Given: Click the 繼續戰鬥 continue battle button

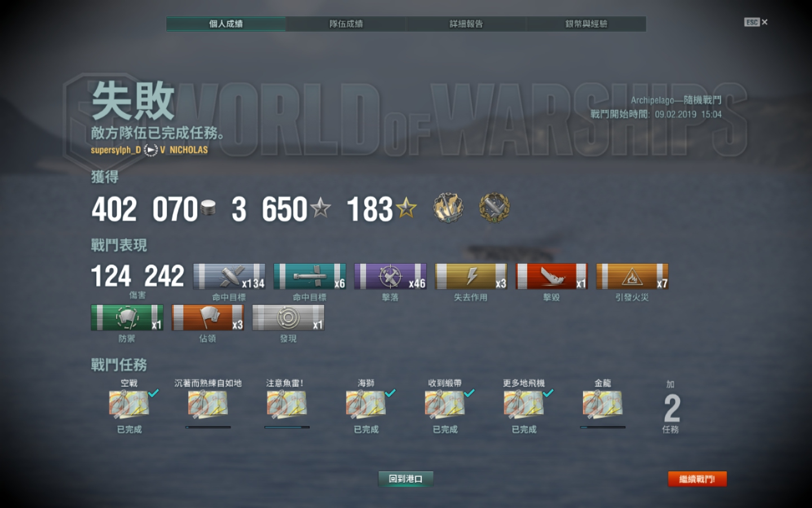Looking at the screenshot, I should pyautogui.click(x=697, y=479).
